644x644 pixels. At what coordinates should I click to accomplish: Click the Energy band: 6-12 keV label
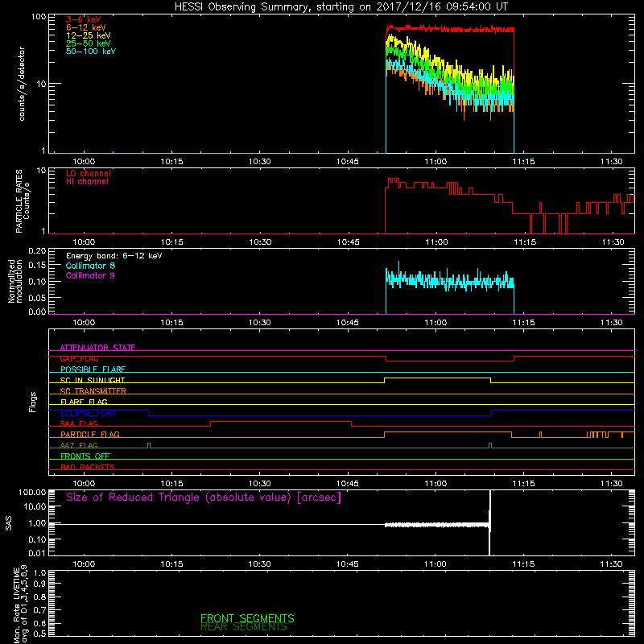(x=114, y=256)
